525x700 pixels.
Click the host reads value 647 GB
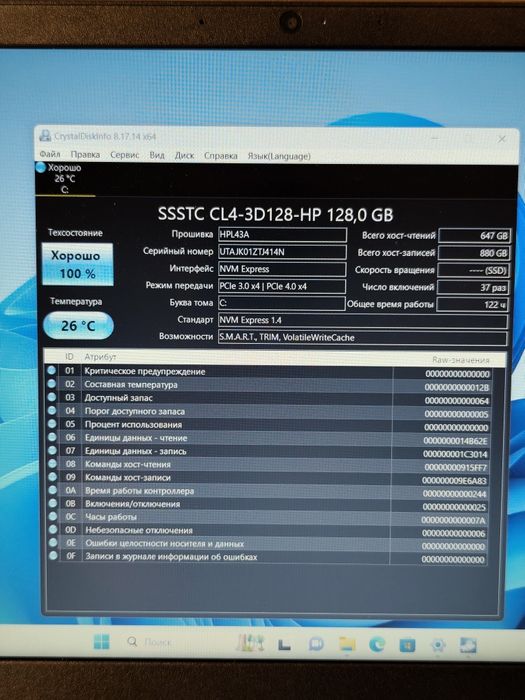click(x=475, y=236)
